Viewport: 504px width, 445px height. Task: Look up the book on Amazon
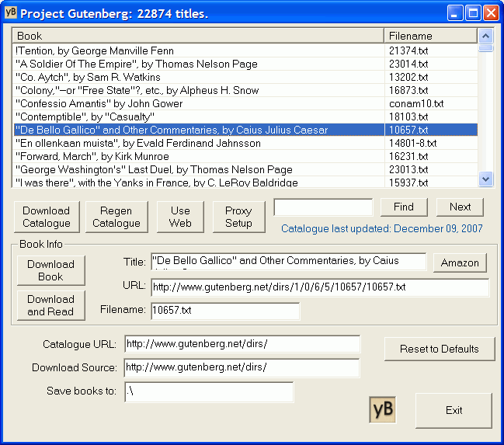[x=460, y=262]
